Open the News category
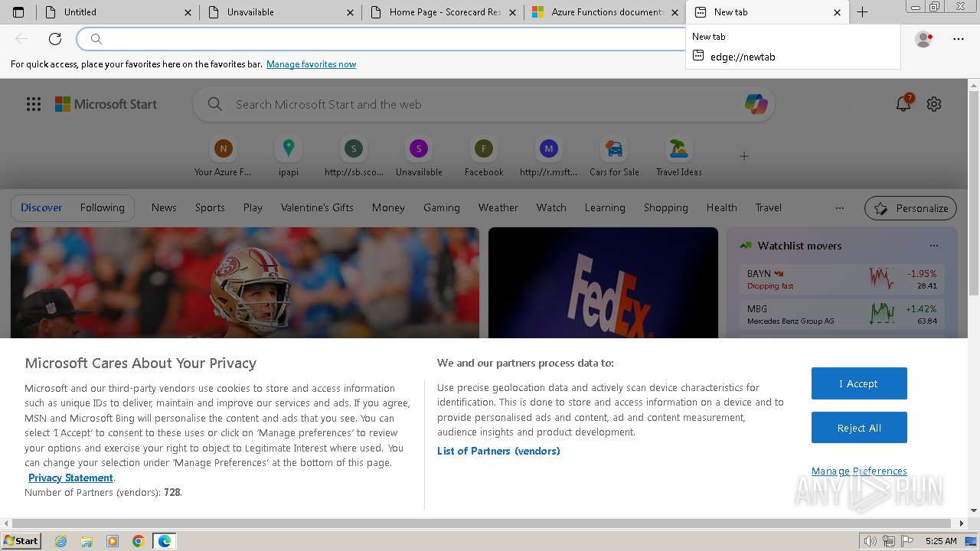 coord(164,207)
